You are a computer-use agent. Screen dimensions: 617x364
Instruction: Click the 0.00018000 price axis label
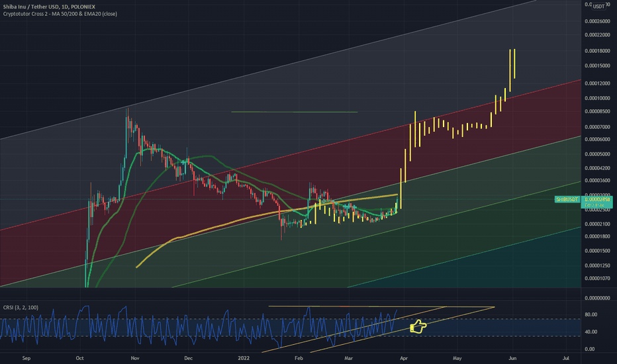pos(597,51)
